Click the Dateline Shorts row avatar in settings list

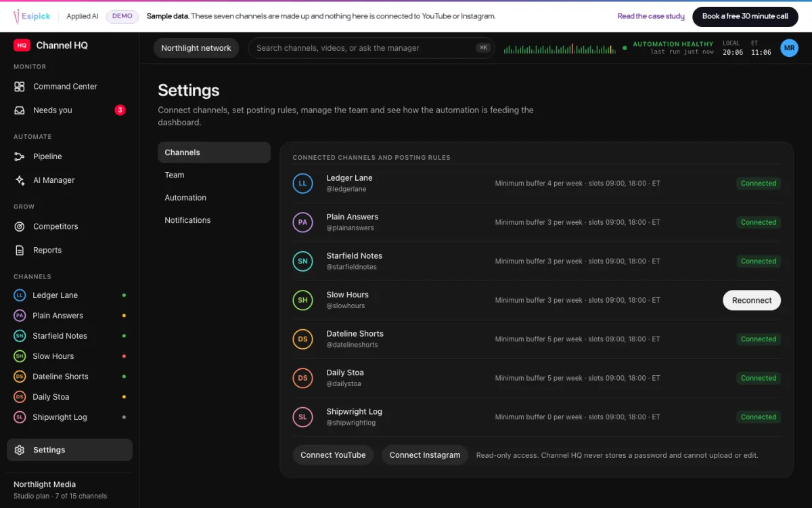click(302, 339)
